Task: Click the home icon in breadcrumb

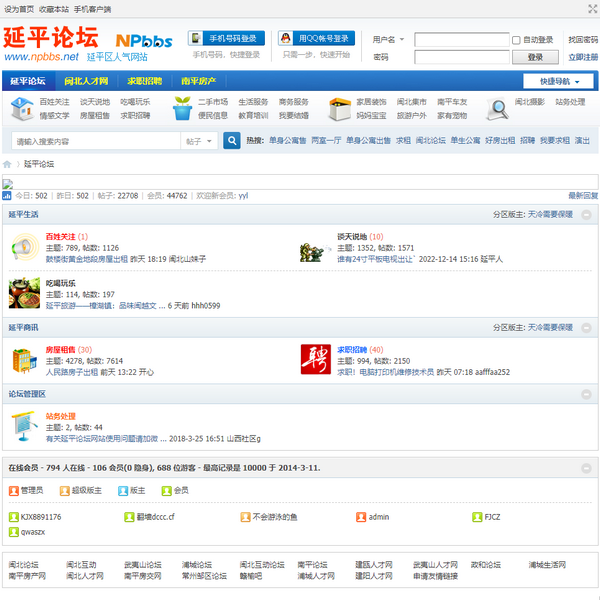Action: 8,164
